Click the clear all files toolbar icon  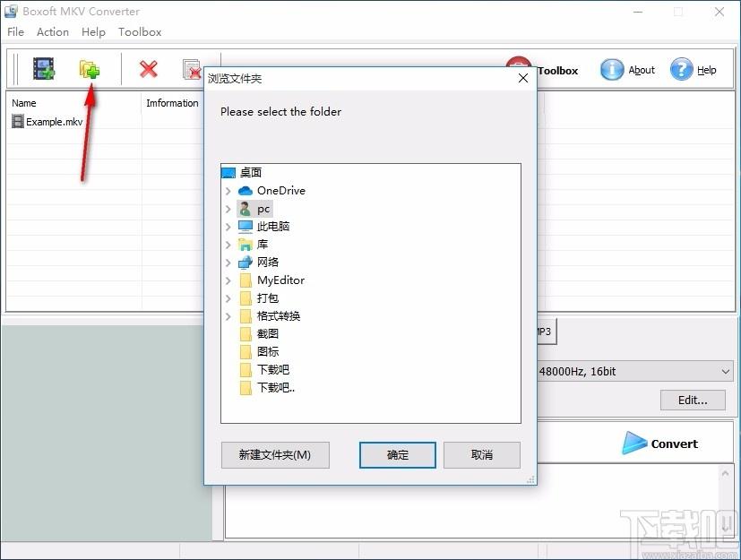tap(192, 70)
